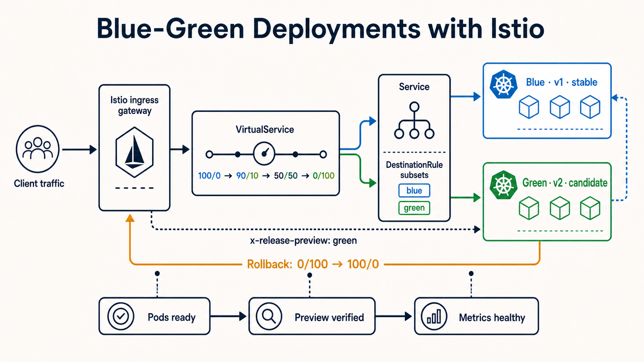Click the green Kubernetes wheel icon
Screen dimensions: 644x362
click(503, 185)
